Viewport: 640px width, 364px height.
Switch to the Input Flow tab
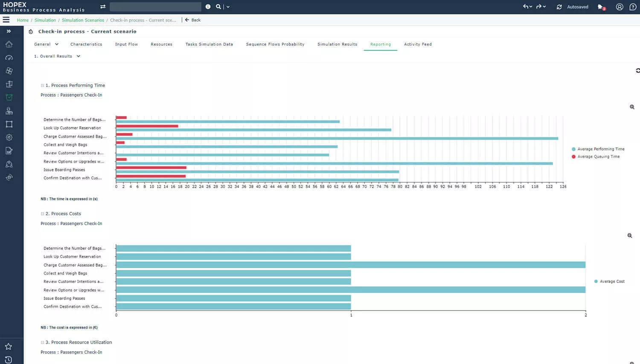click(x=126, y=44)
